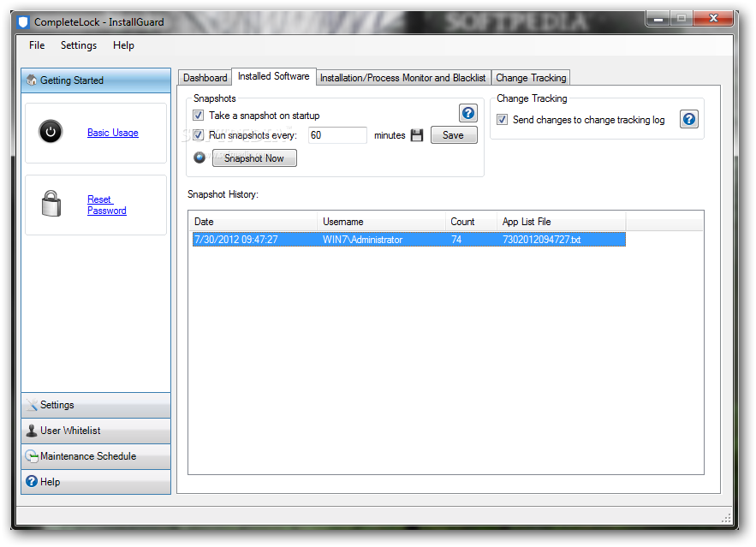Open help for Snapshots section
Screen dimensions: 756x547
point(467,113)
